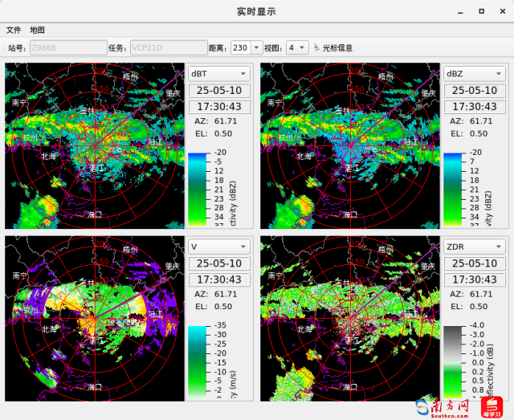Click the dBZ date field 25-05-10
The height and width of the screenshot is (420, 514).
click(475, 91)
